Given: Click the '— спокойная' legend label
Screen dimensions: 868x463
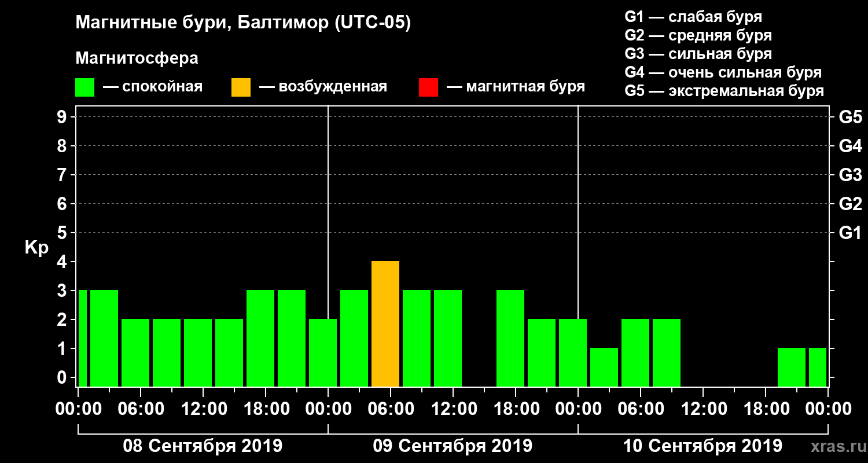Looking at the screenshot, I should click(x=153, y=87).
